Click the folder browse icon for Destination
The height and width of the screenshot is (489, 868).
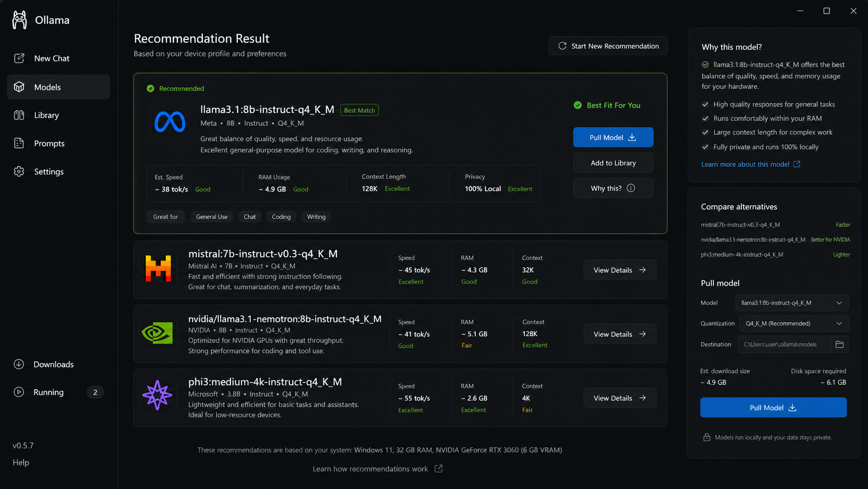(x=839, y=344)
